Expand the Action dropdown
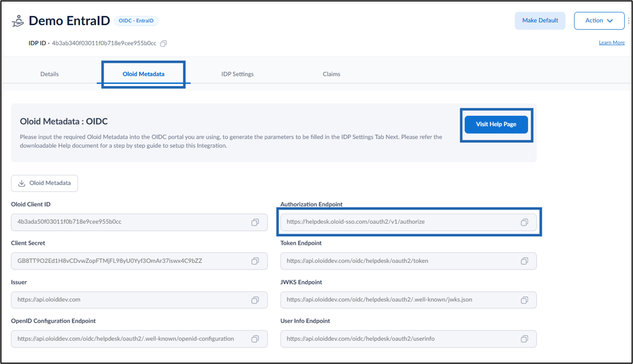The width and height of the screenshot is (633, 364). point(599,21)
